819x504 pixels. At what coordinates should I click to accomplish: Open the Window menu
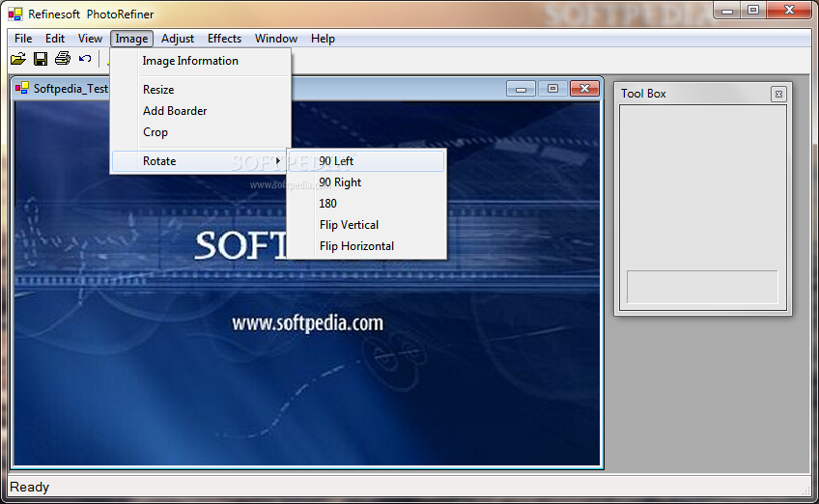(x=276, y=39)
